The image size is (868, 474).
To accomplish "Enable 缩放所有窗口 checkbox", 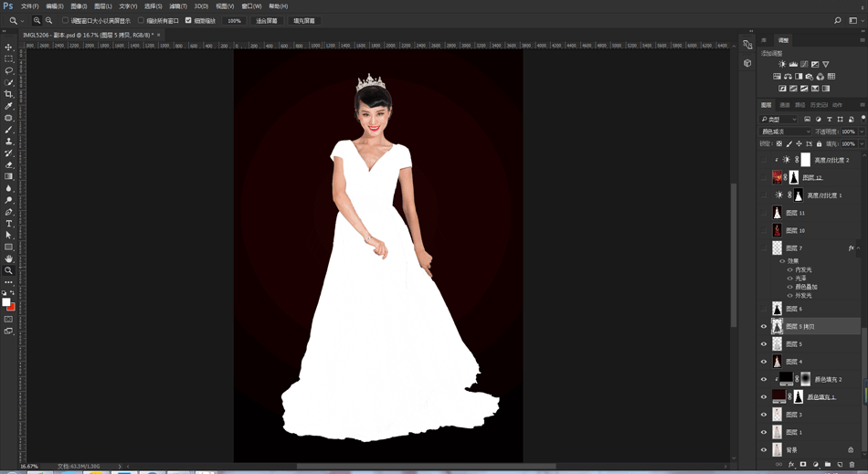I will pyautogui.click(x=141, y=20).
